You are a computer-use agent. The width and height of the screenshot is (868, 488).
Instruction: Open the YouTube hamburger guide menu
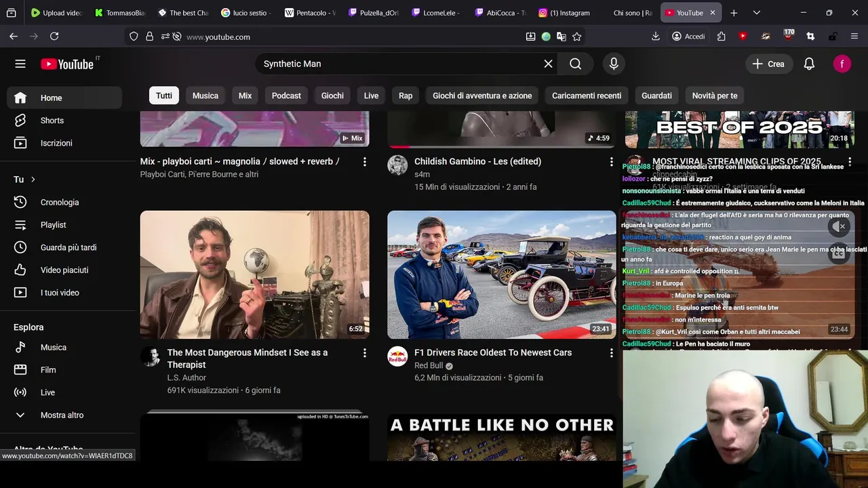coord(20,64)
